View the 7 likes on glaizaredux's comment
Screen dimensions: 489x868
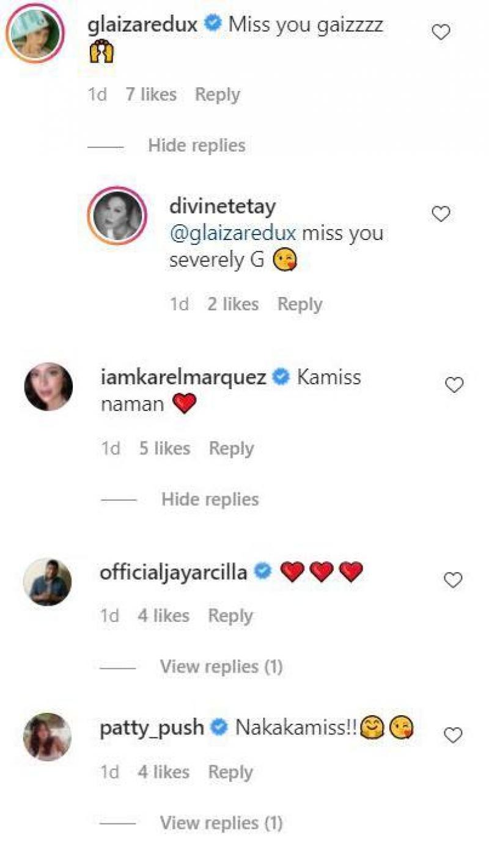[151, 95]
